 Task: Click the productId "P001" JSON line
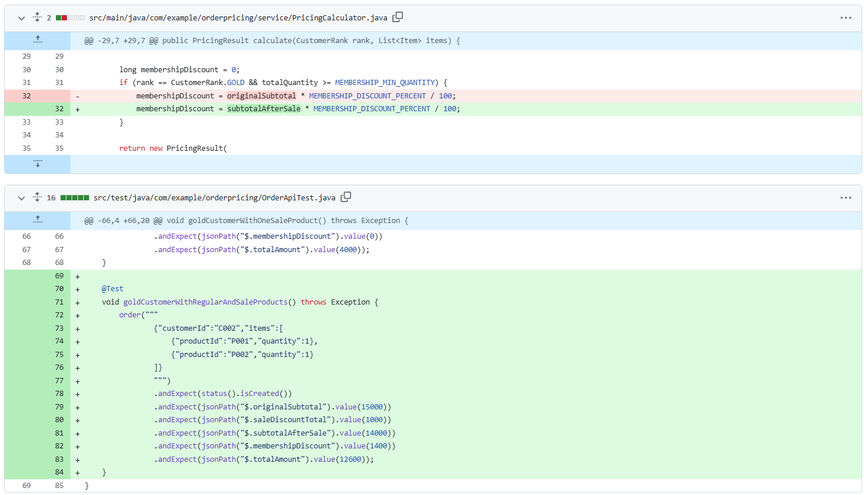pos(245,341)
